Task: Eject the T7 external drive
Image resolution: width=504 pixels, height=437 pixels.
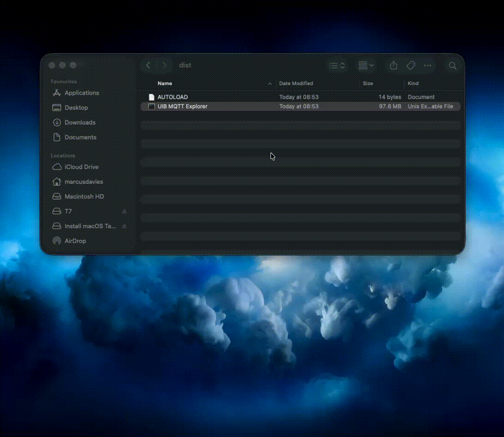Action: point(124,211)
